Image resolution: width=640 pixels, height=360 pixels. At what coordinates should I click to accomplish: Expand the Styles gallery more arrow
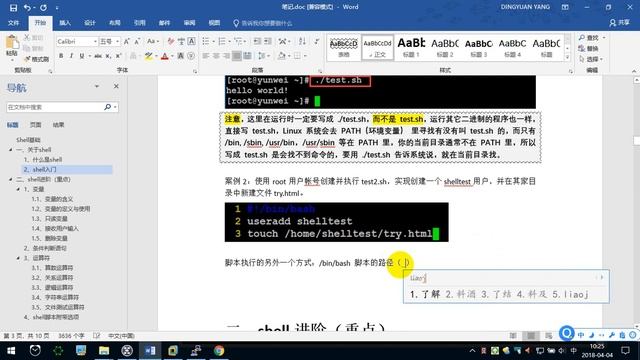567,58
